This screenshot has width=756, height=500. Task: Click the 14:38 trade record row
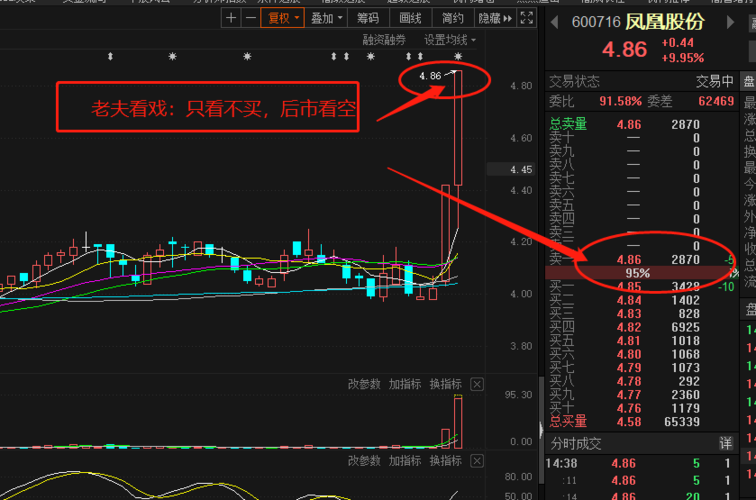(641, 464)
